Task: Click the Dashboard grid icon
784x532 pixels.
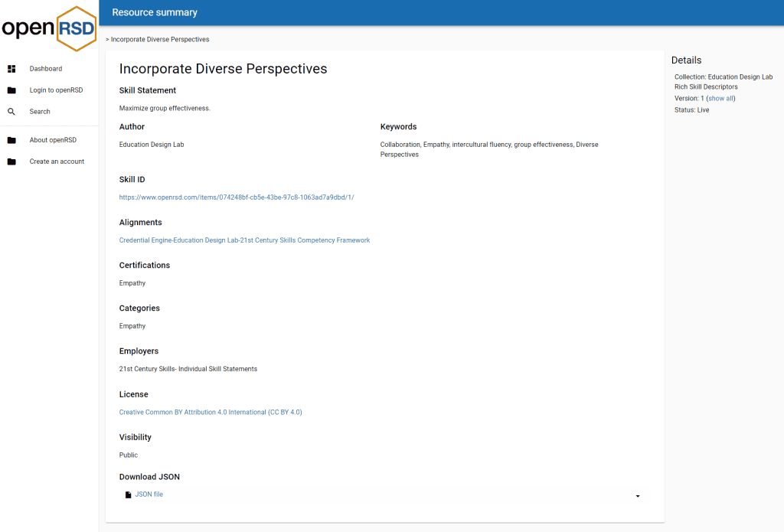Action: [x=11, y=68]
